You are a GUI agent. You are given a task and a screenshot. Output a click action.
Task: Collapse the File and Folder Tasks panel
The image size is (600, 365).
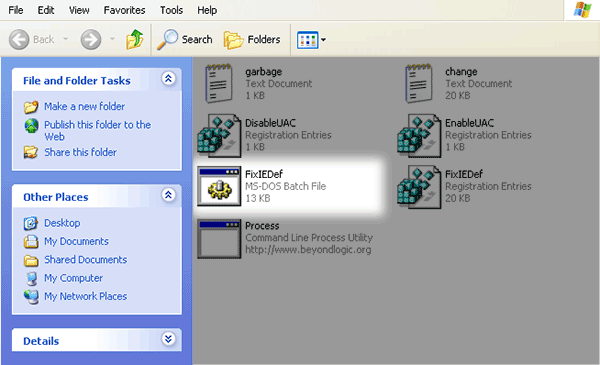168,78
